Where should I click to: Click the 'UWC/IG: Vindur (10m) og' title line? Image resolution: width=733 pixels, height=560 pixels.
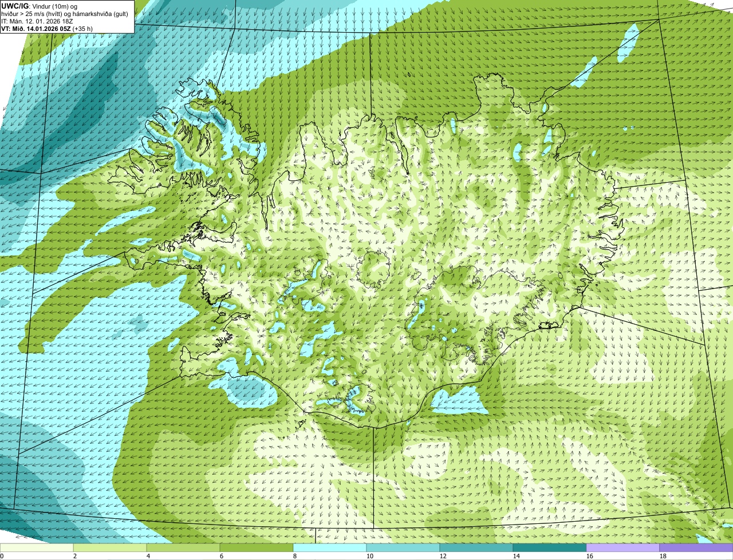[39, 6]
